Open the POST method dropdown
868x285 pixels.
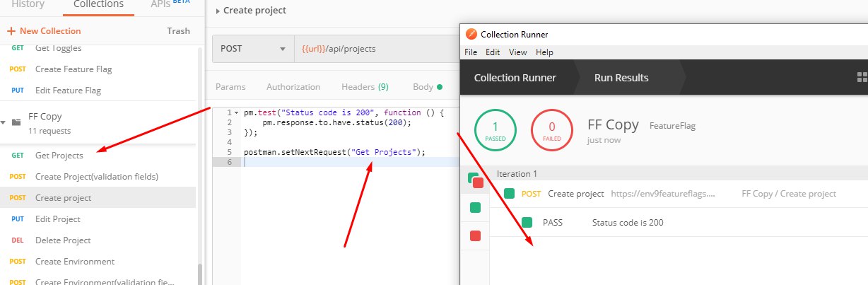[252, 49]
